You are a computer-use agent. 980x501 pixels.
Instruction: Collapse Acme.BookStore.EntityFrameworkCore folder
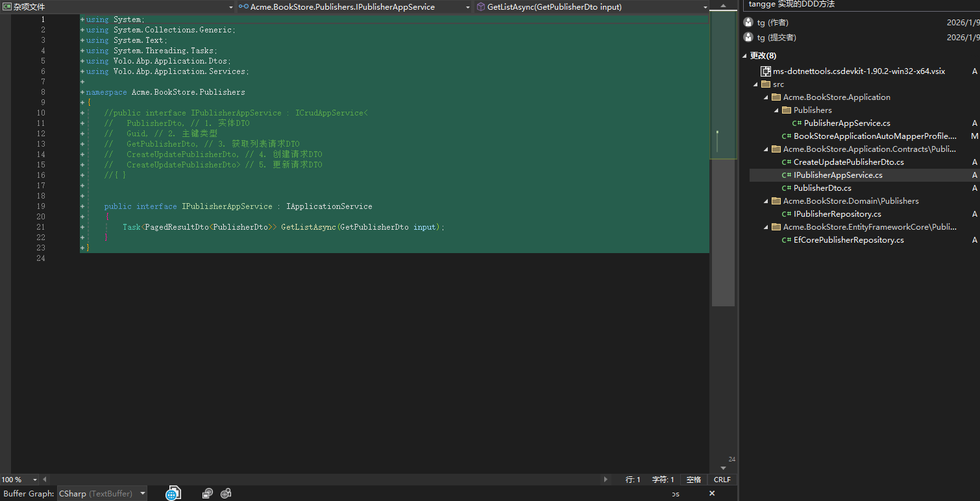point(766,227)
